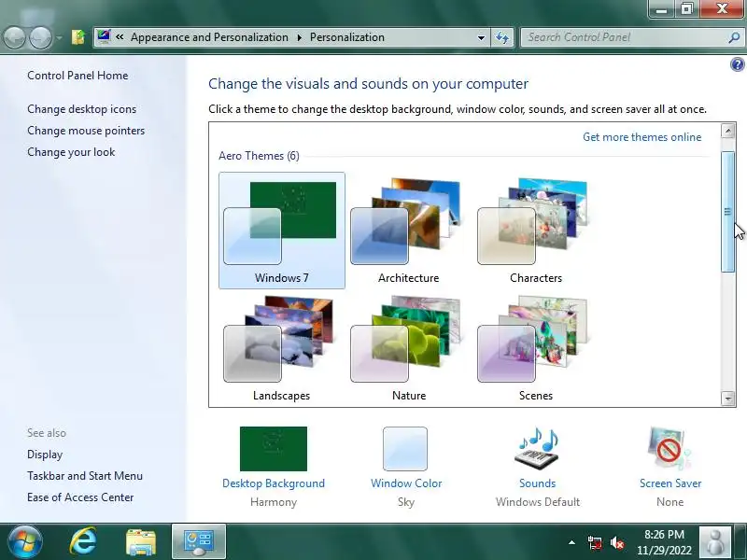This screenshot has width=747, height=560.
Task: Click the Back navigation arrow
Action: (14, 37)
